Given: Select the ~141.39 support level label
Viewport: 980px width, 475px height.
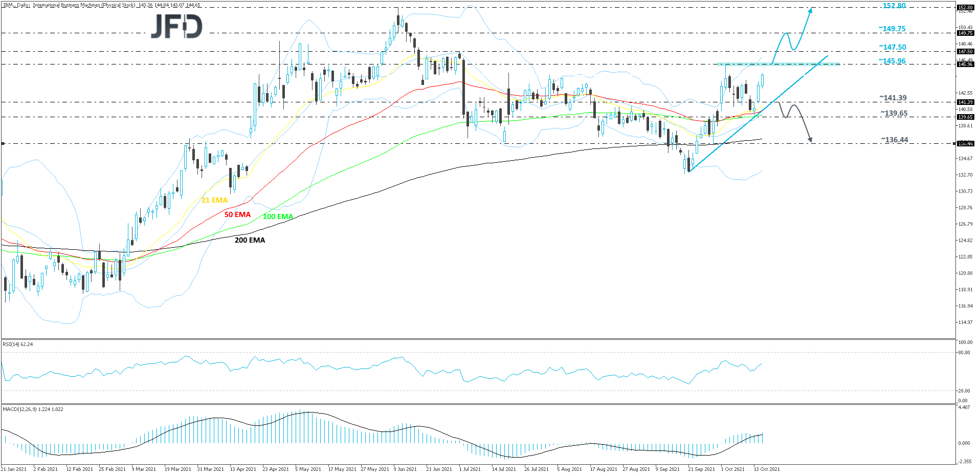Looking at the screenshot, I should tap(893, 98).
